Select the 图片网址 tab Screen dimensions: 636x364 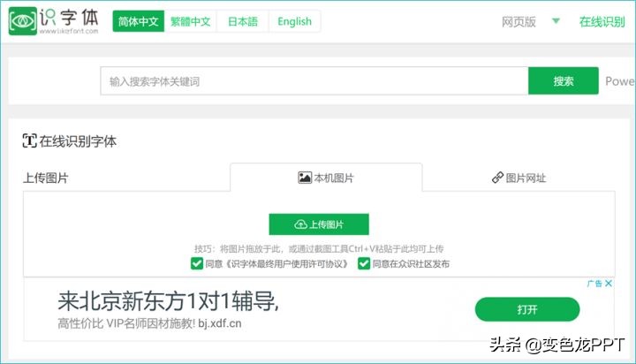click(x=519, y=178)
